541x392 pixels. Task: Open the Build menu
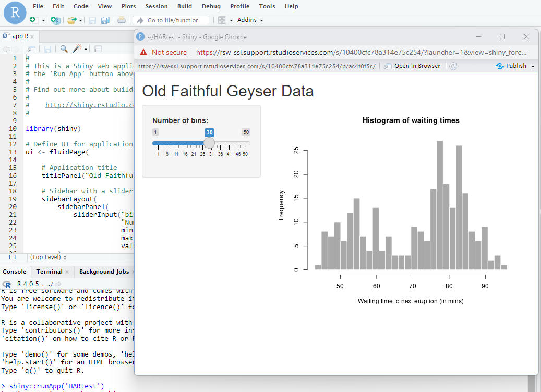(185, 6)
